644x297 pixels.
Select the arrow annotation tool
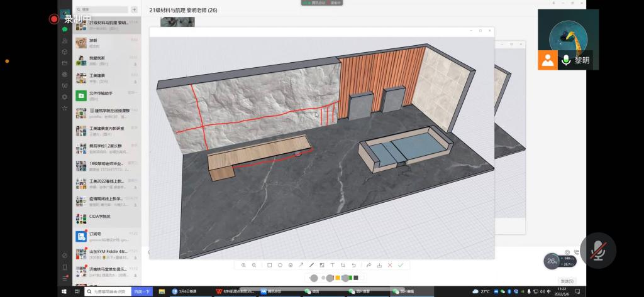301,266
